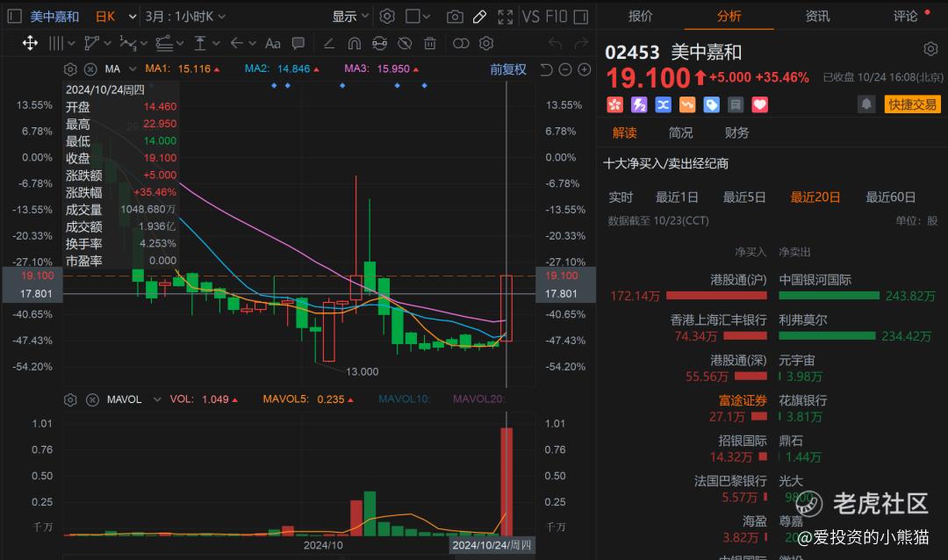Screen dimensions: 948x560
Task: Remove the MAVOL indicator
Action: [x=92, y=399]
